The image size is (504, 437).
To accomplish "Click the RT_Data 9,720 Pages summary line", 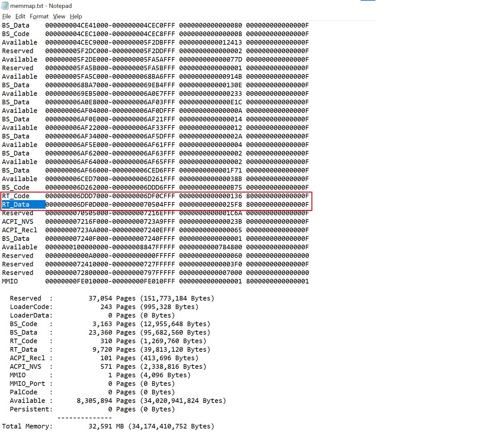I will 110,350.
